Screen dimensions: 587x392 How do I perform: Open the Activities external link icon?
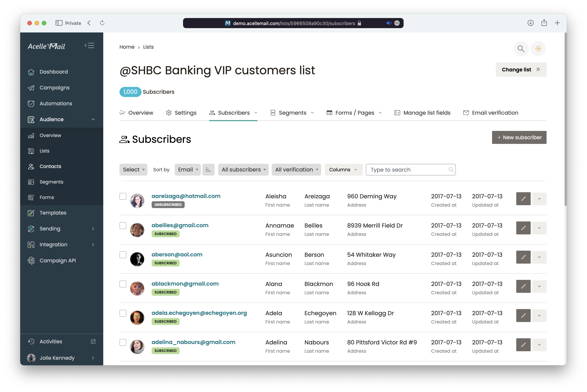(x=93, y=342)
